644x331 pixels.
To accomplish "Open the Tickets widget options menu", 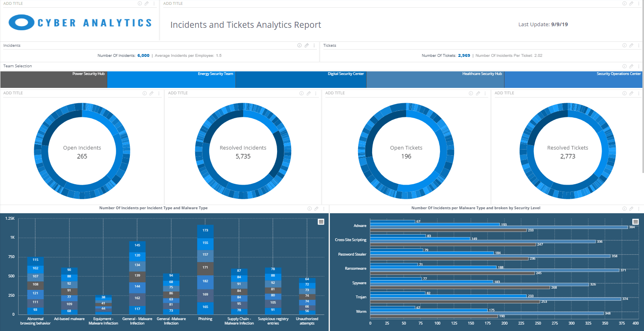I will coord(639,46).
